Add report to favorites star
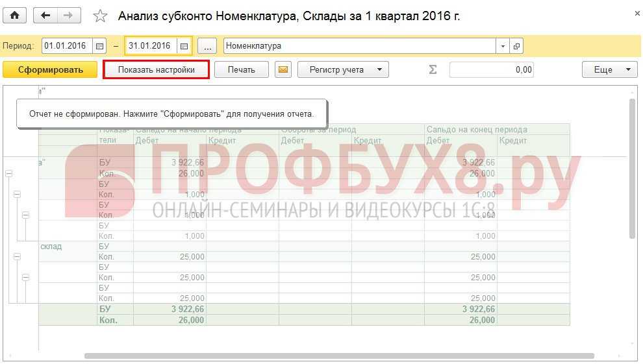 pos(100,16)
